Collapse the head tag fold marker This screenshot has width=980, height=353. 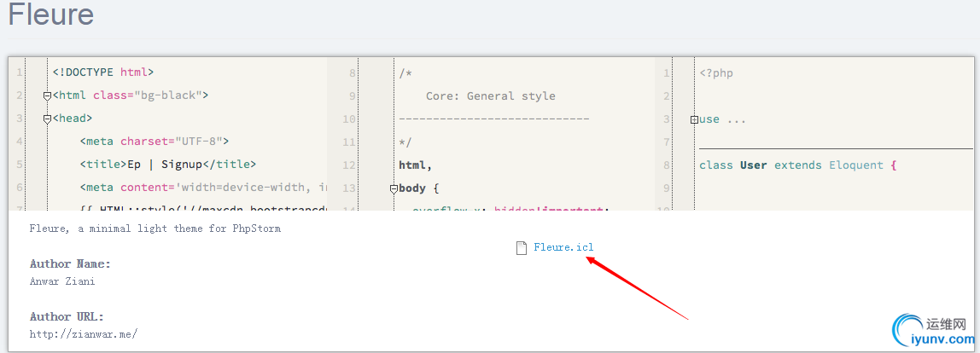tap(47, 119)
